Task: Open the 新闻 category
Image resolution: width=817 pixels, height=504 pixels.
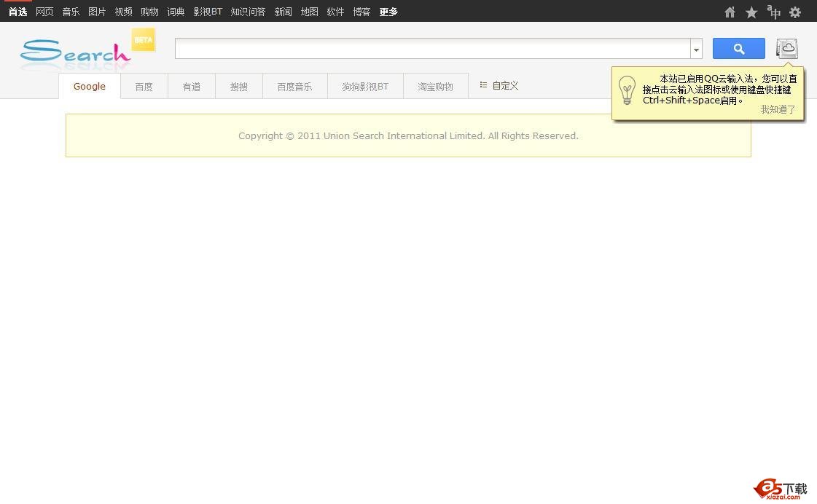Action: click(x=283, y=12)
